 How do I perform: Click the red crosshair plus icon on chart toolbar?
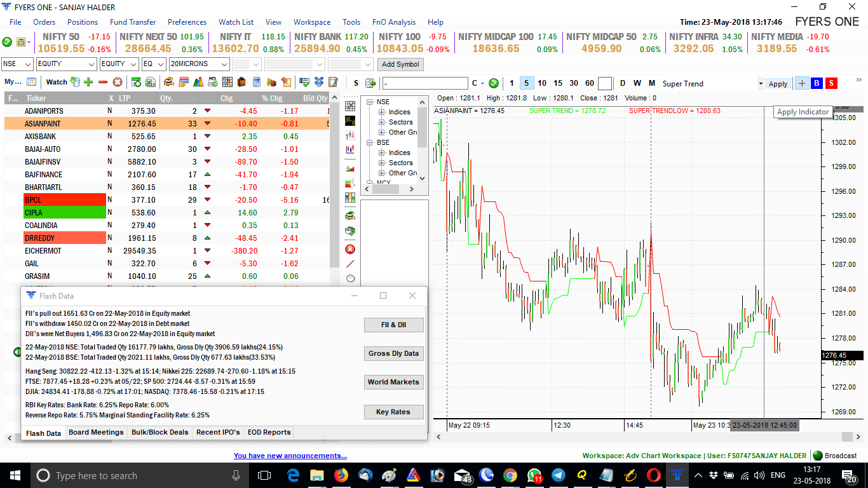tap(802, 83)
